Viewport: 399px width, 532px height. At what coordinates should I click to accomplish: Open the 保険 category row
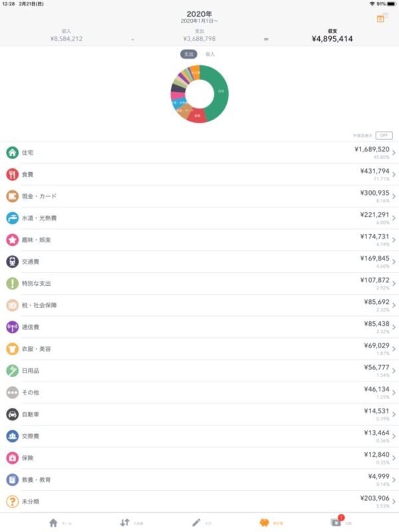(x=199, y=458)
